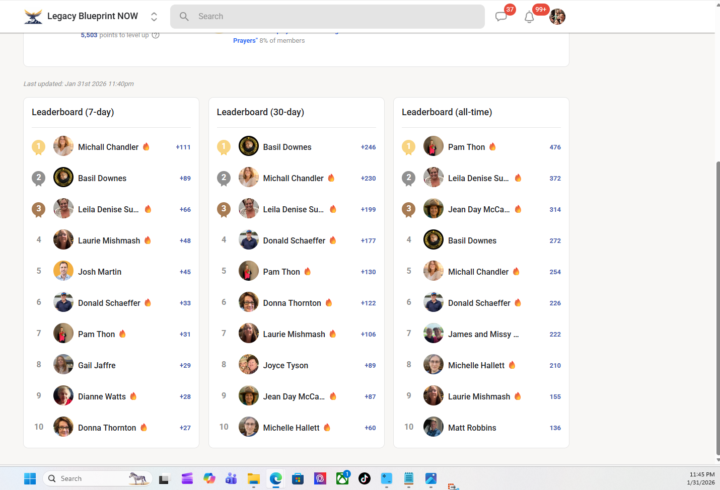
Task: Click the bronze third-place medal in all-time leaderboard
Action: [409, 210]
